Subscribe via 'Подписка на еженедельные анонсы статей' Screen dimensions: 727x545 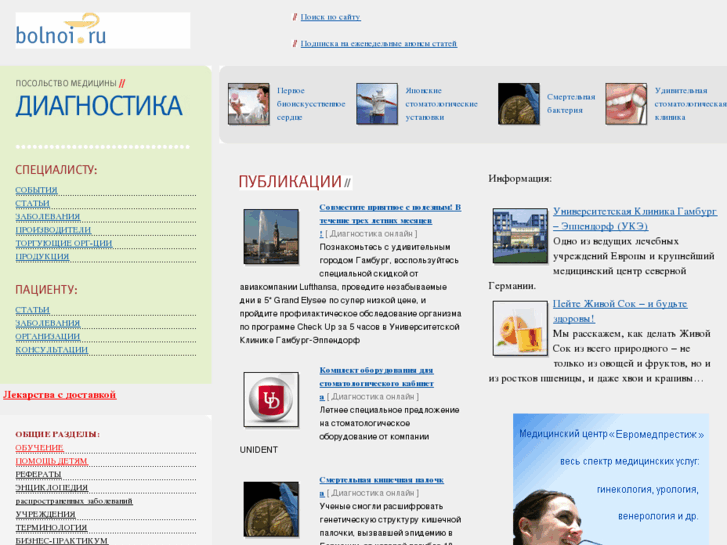[x=378, y=44]
